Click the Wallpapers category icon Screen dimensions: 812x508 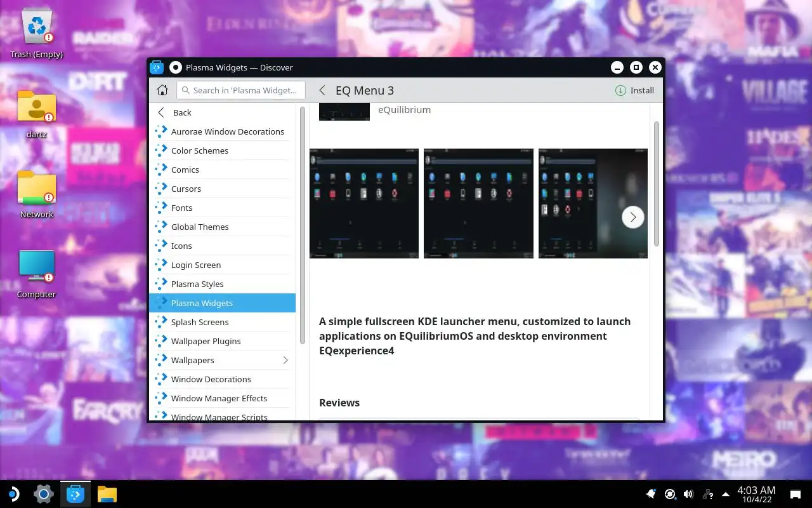tap(161, 360)
